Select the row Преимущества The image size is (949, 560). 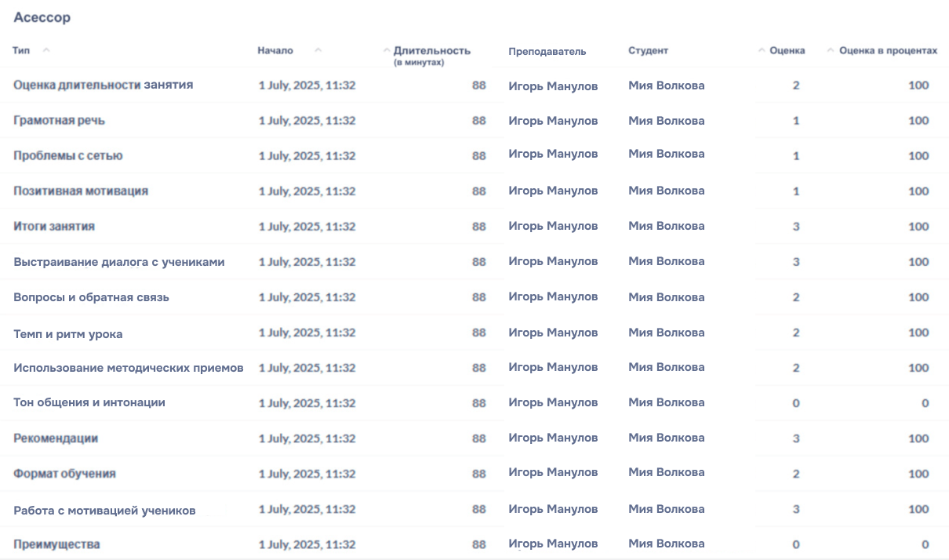(x=474, y=544)
